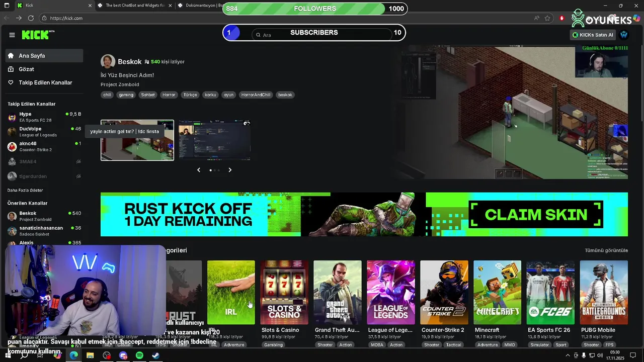Open the PUBG Mobile category card
The height and width of the screenshot is (362, 644).
604,293
